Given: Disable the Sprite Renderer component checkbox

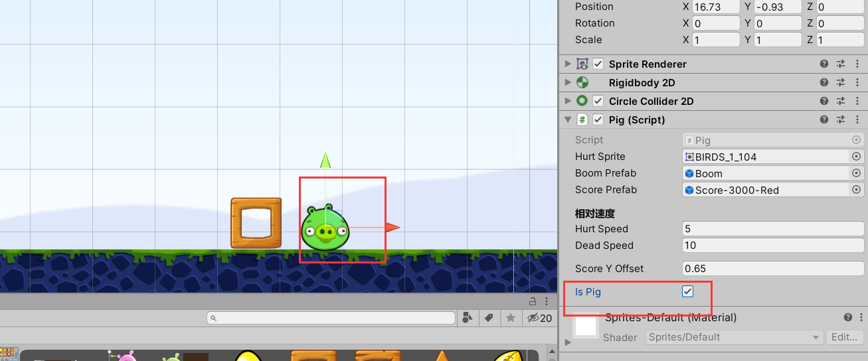Looking at the screenshot, I should coord(598,64).
